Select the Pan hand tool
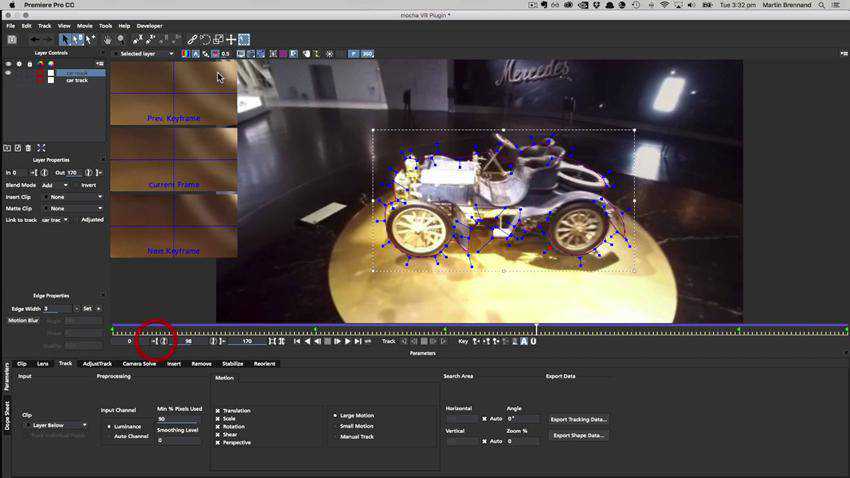This screenshot has height=478, width=850. [107, 40]
